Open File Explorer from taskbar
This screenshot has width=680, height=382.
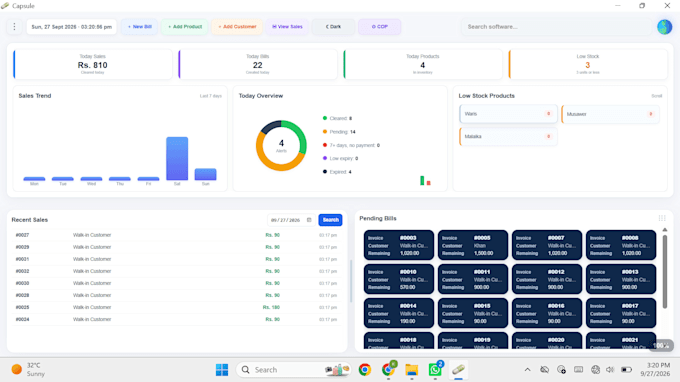[412, 370]
